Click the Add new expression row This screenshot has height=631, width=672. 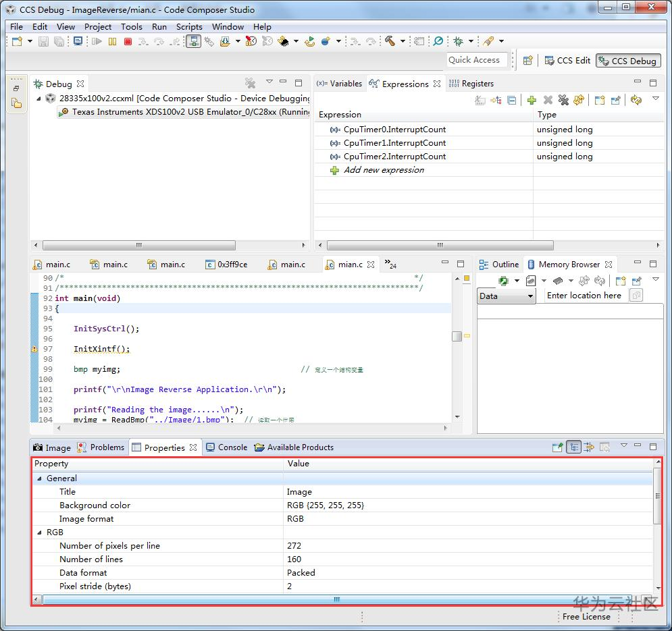(384, 170)
